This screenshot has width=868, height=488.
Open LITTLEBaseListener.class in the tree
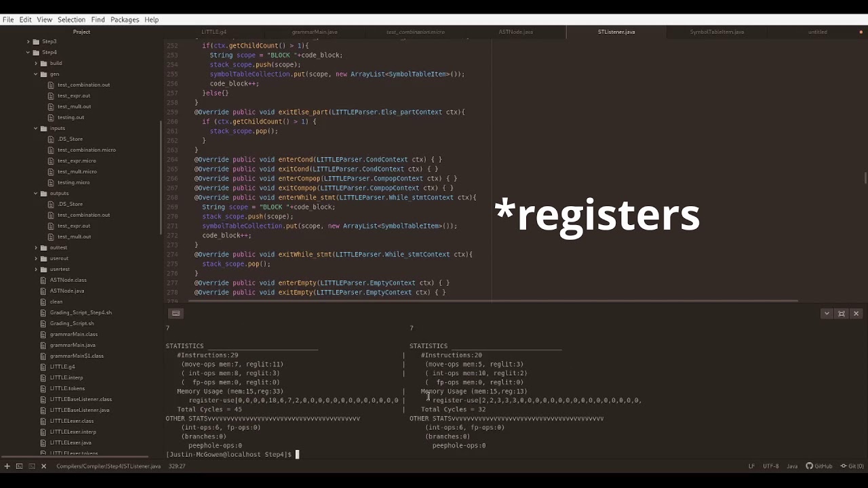point(81,399)
